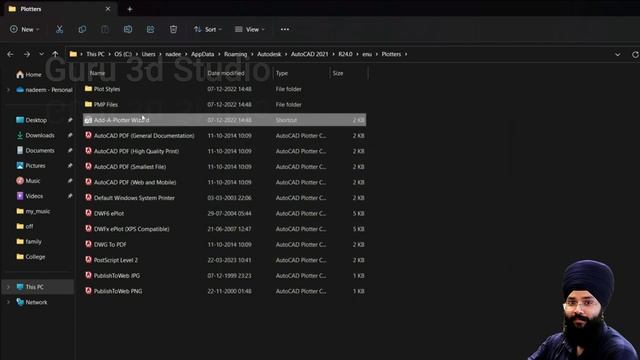Refresh the folder view
The height and width of the screenshot is (360, 640).
pos(635,54)
